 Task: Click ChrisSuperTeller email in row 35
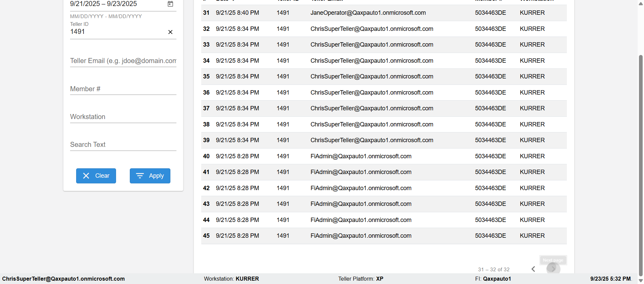click(x=372, y=76)
